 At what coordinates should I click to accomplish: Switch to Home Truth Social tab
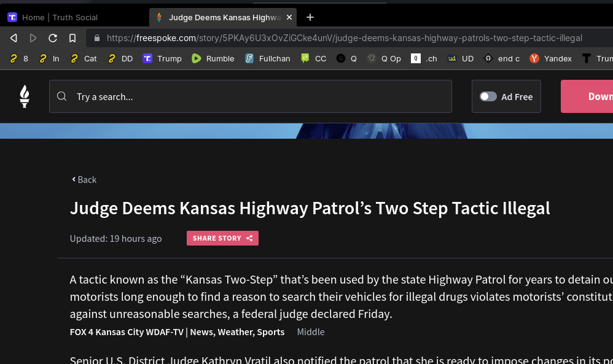click(74, 18)
